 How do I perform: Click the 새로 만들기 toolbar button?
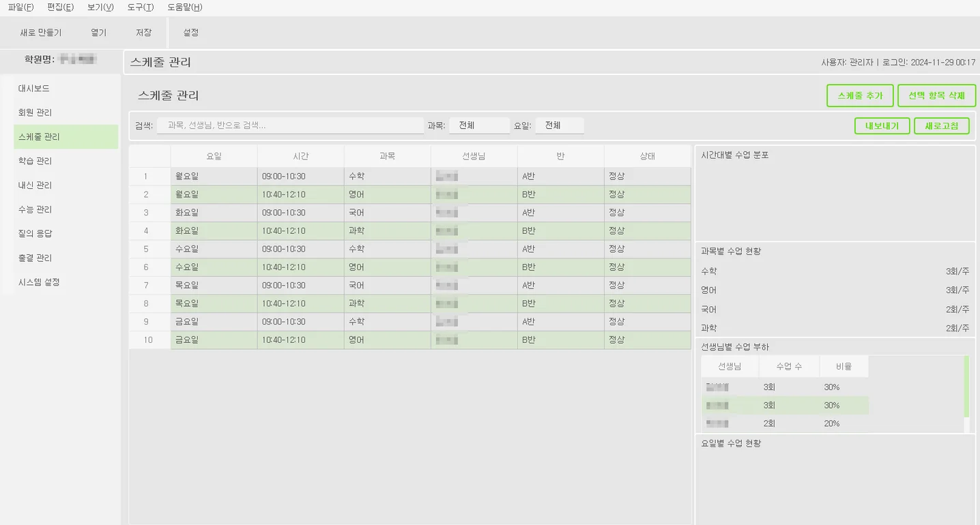(x=41, y=32)
